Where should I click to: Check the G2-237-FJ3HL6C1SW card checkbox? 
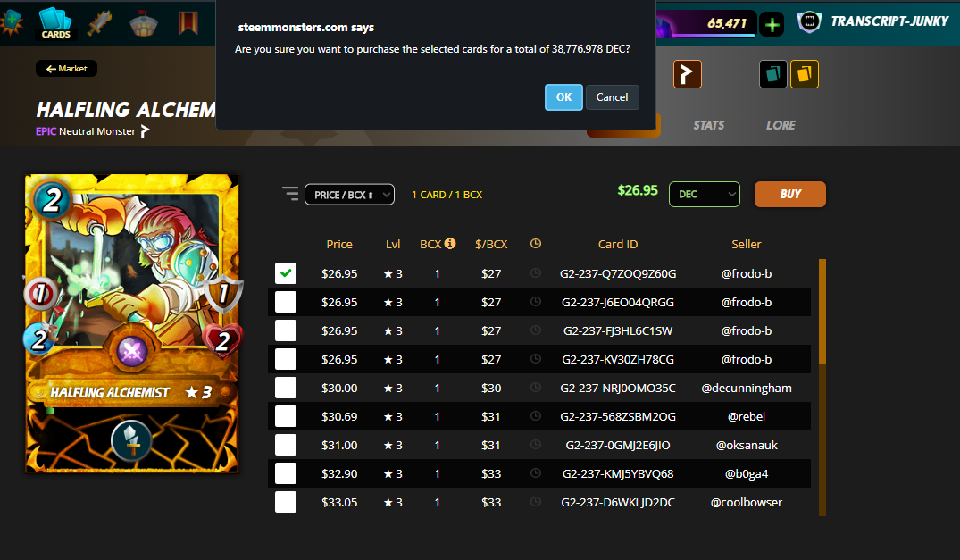point(285,330)
